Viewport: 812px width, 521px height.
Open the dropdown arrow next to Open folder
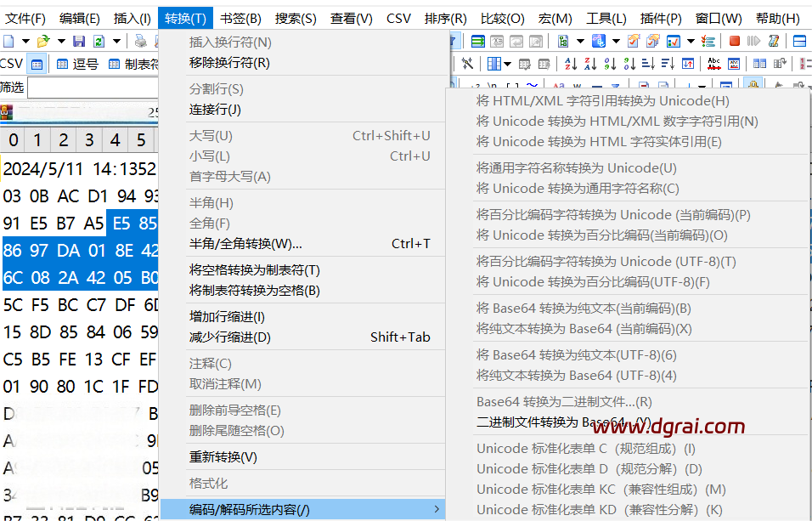pyautogui.click(x=60, y=41)
